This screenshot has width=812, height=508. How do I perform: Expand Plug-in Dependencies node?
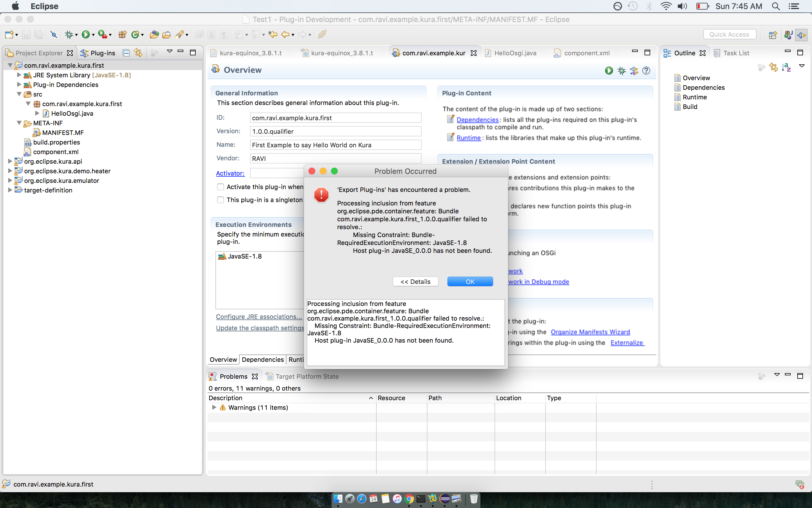[19, 84]
